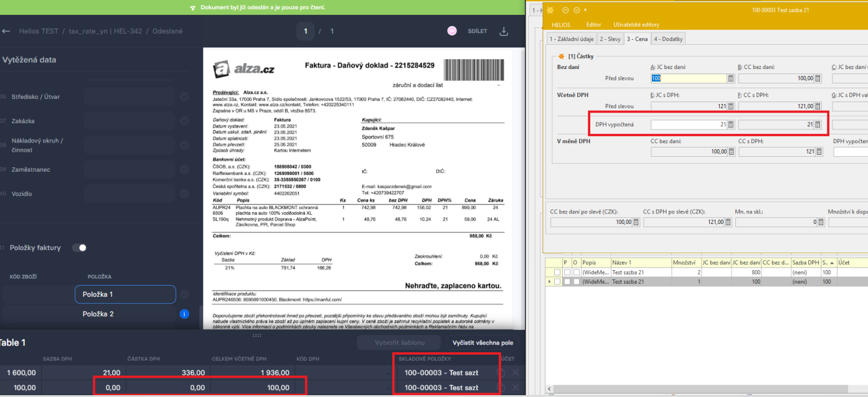Open the Uživatelské editory menu
Viewport: 868px width, 397px height.
tap(636, 25)
